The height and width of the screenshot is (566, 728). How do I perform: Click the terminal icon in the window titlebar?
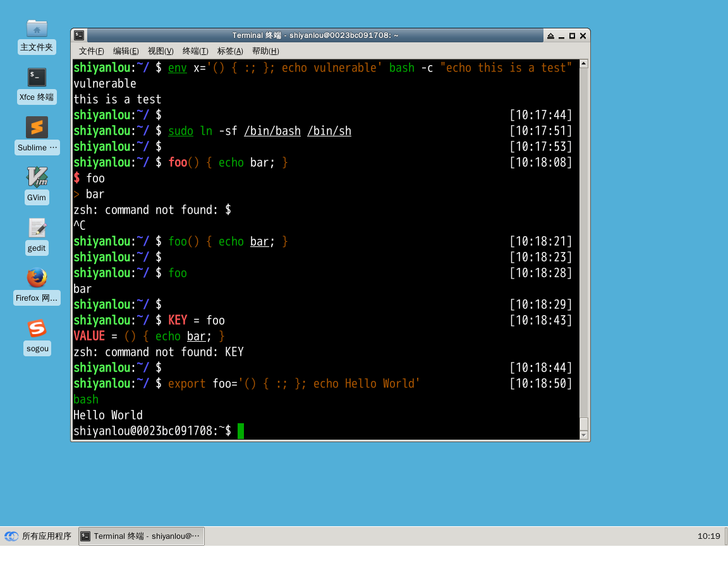coord(78,35)
